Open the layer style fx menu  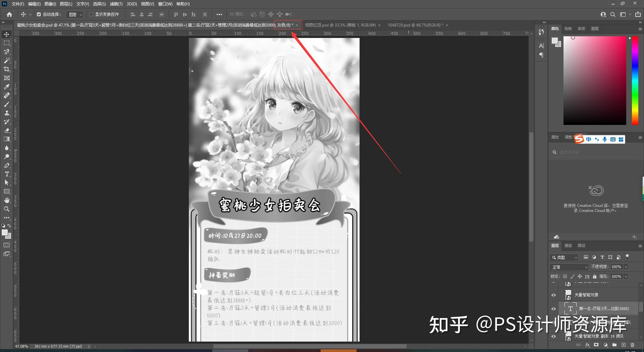coord(587,345)
